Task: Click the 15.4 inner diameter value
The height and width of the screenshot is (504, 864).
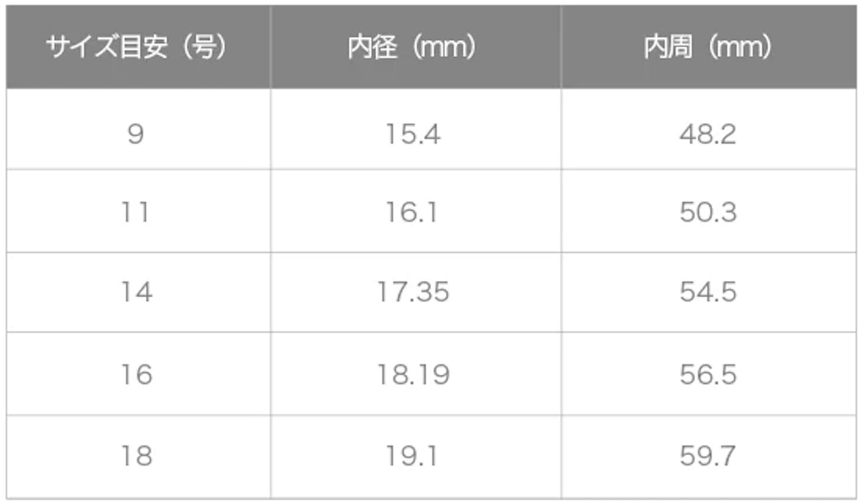Action: click(413, 134)
